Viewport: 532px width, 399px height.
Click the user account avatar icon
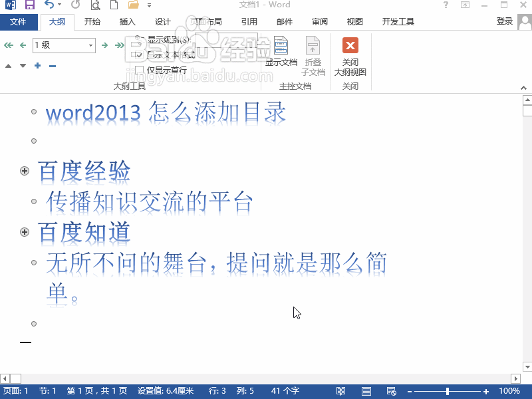(525, 22)
